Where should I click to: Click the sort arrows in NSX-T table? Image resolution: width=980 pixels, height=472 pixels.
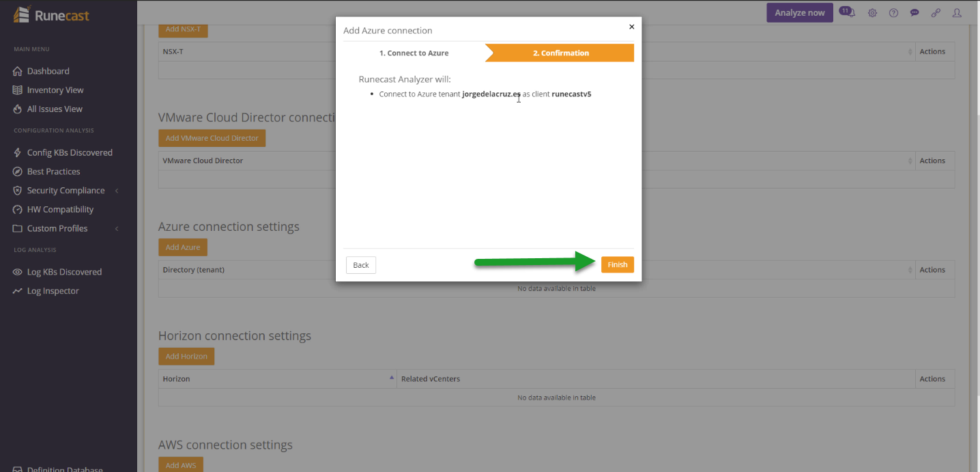[x=910, y=52]
